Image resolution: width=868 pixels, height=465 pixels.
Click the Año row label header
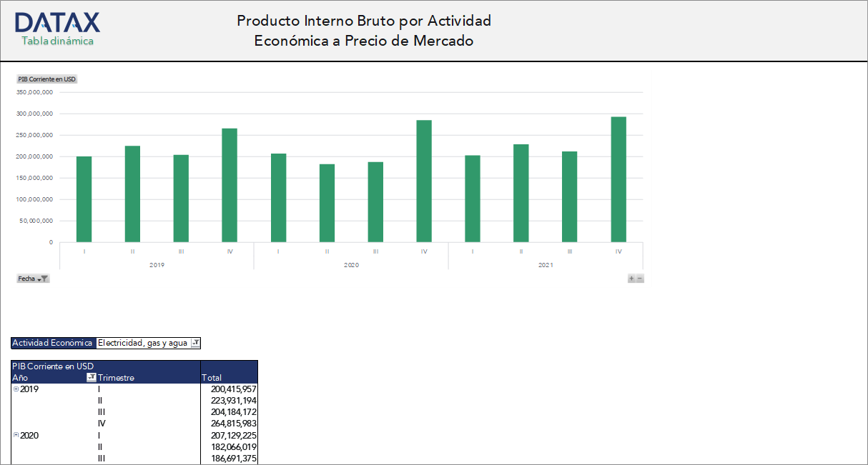click(x=21, y=377)
